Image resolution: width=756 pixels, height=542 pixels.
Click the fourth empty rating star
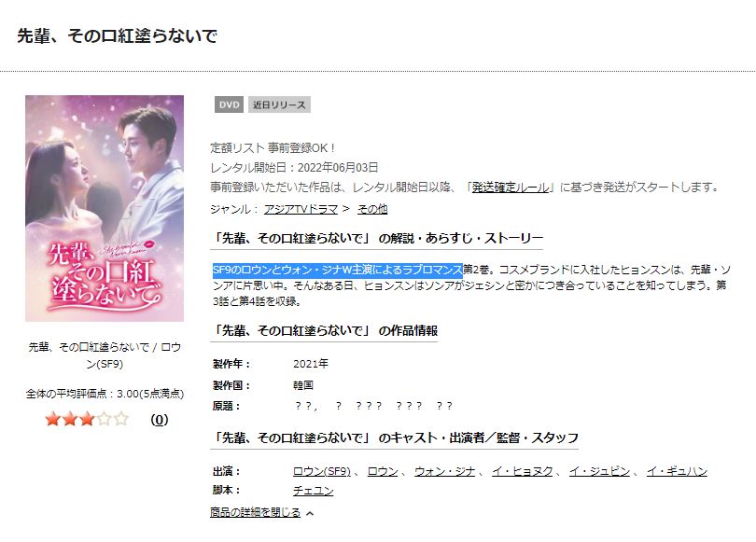coord(105,419)
